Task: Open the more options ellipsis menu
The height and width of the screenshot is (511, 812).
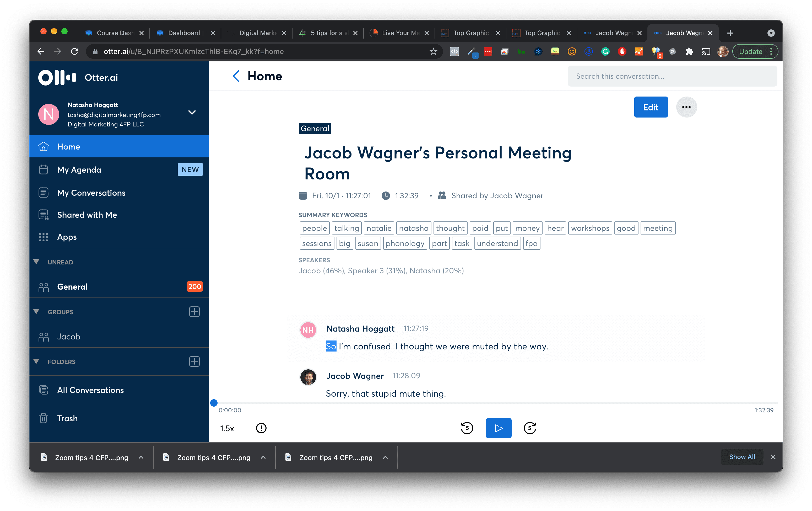Action: (686, 107)
